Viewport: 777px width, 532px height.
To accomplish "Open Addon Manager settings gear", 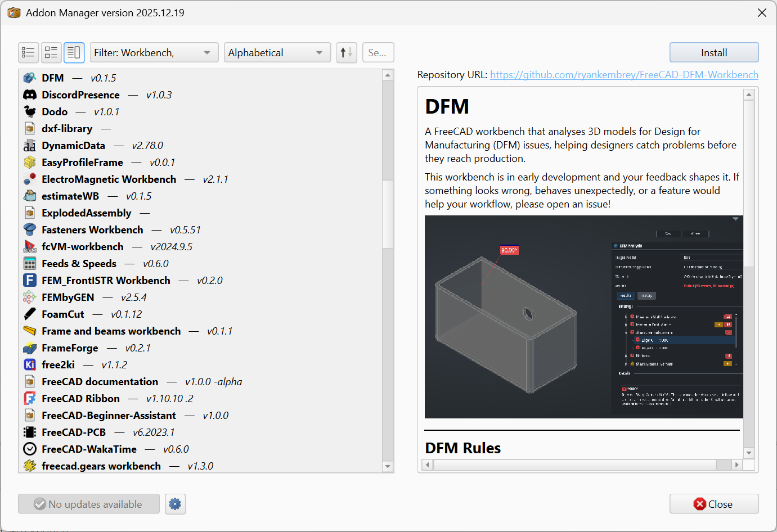I will (x=175, y=504).
